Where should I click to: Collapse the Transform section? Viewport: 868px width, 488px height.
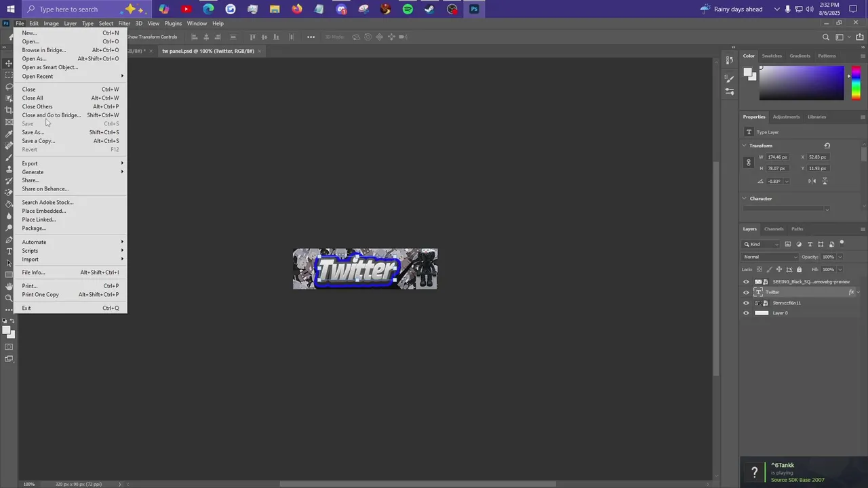745,145
